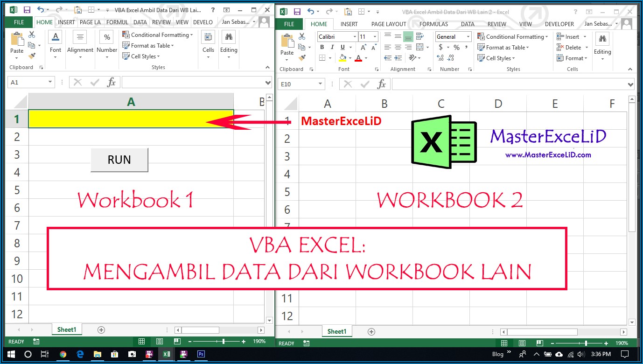Click Workbook 2 formula bar input
The height and width of the screenshot is (364, 643).
[509, 84]
